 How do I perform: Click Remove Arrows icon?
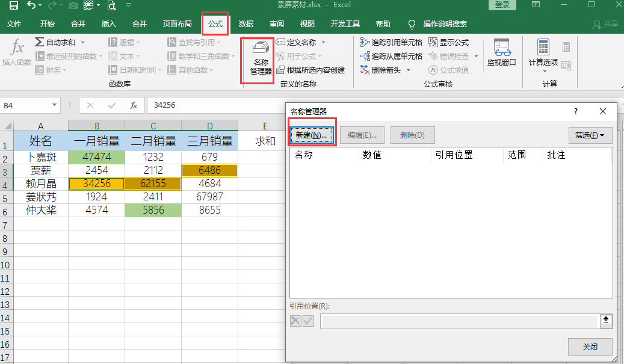365,70
